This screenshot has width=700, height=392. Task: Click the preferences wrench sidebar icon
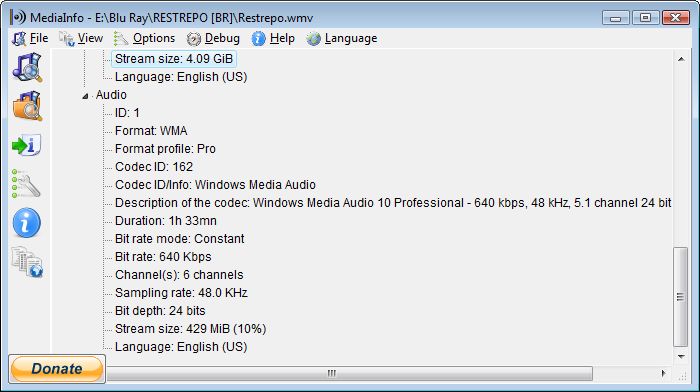click(27, 183)
